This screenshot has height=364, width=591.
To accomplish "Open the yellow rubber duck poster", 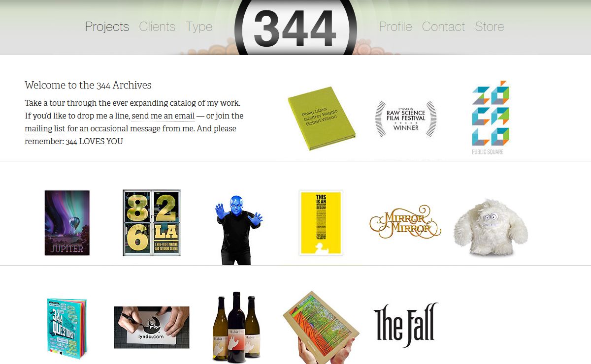I will (x=321, y=223).
